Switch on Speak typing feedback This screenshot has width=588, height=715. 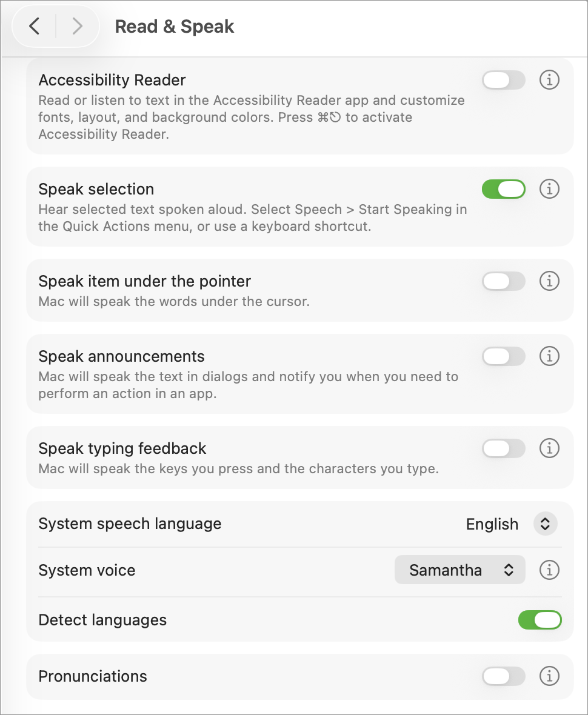tap(503, 448)
